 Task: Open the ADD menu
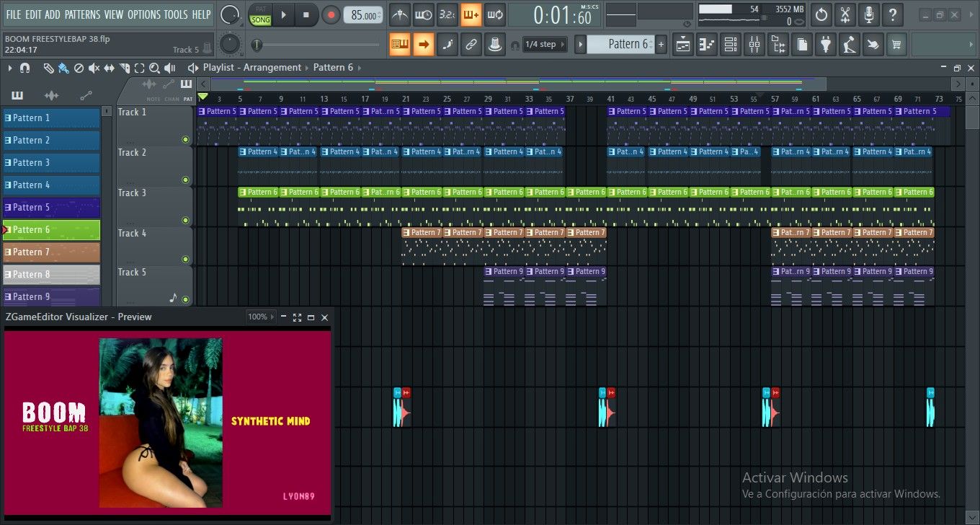[53, 14]
